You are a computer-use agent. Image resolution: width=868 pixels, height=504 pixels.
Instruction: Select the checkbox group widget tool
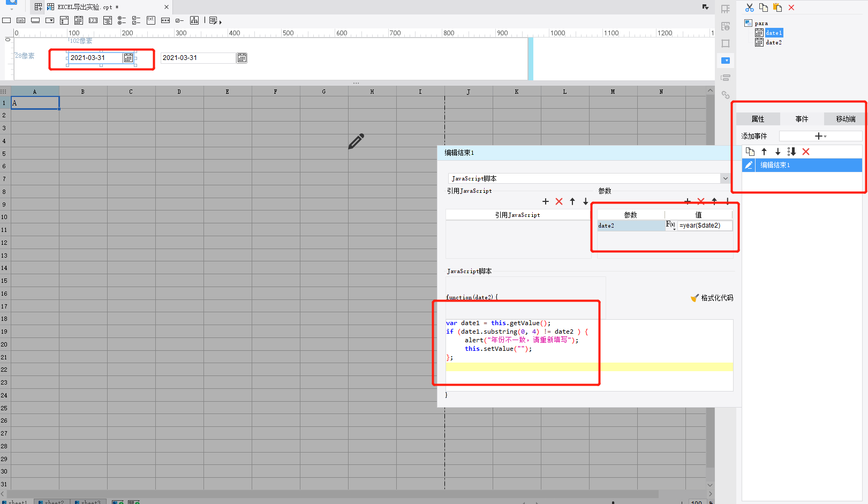(x=136, y=20)
